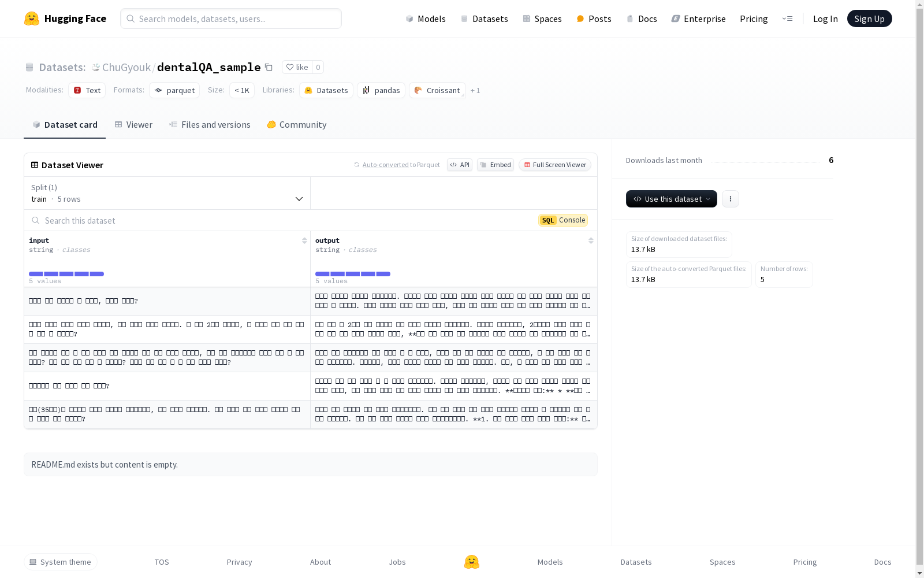This screenshot has width=924, height=578.
Task: Click the Spaces footer link
Action: [x=722, y=562]
